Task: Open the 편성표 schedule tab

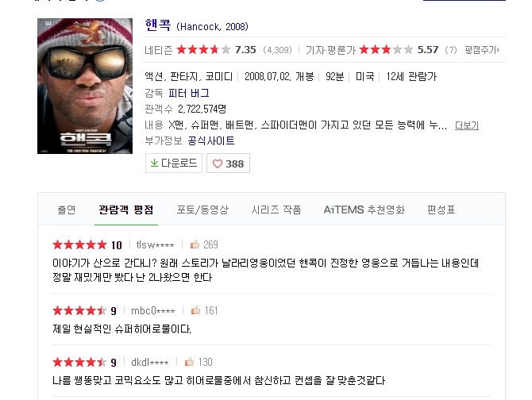Action: tap(441, 210)
